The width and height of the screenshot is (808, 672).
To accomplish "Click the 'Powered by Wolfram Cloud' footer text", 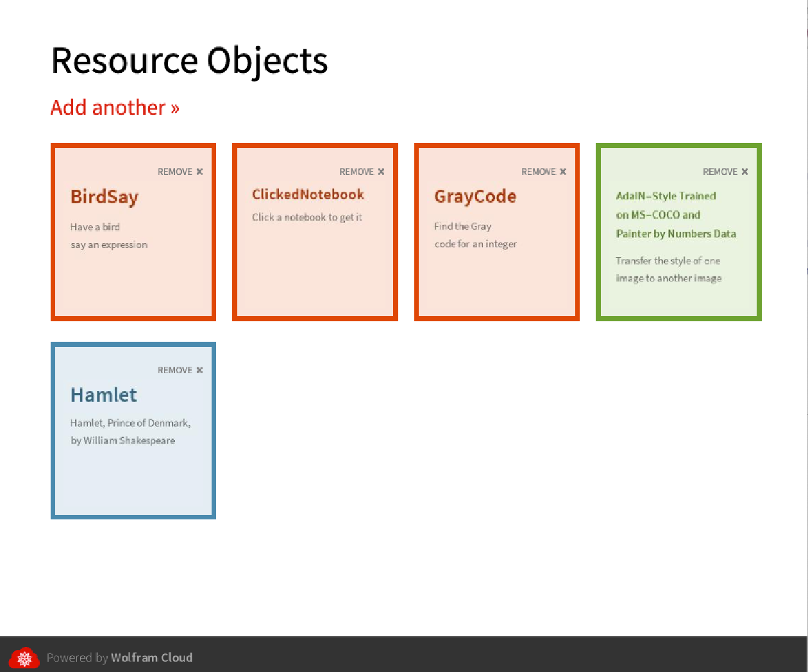I will pyautogui.click(x=119, y=658).
